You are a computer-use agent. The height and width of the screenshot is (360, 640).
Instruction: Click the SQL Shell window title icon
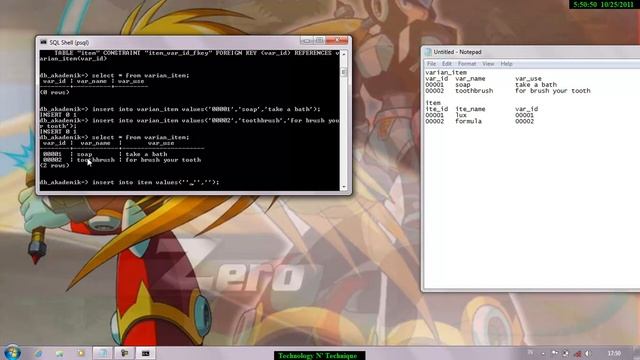[x=44, y=42]
